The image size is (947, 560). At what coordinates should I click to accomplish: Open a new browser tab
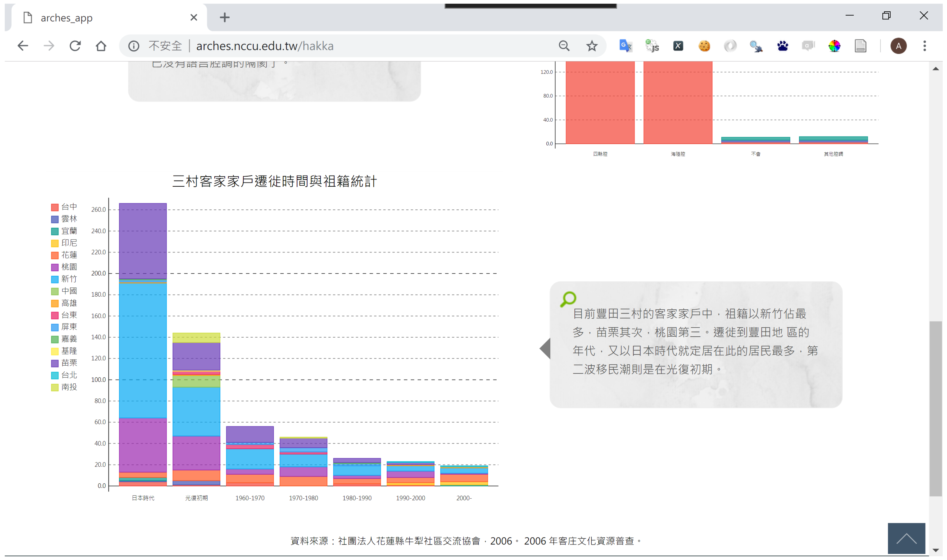(x=225, y=17)
